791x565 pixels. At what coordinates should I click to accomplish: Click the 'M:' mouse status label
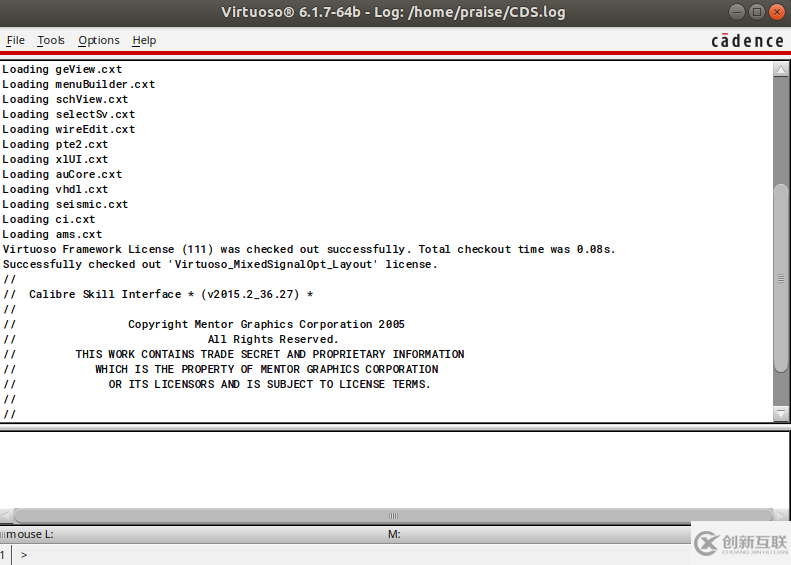click(394, 534)
